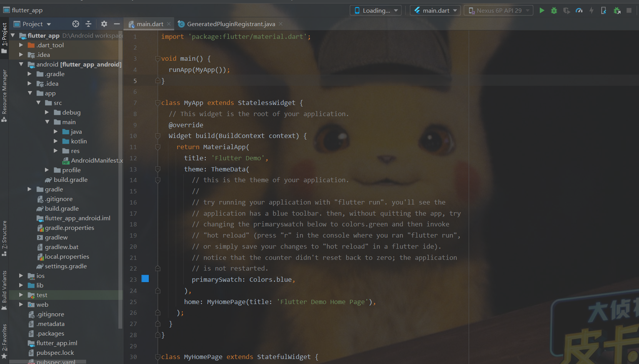
Task: Open the profiler gauge icon
Action: click(579, 10)
